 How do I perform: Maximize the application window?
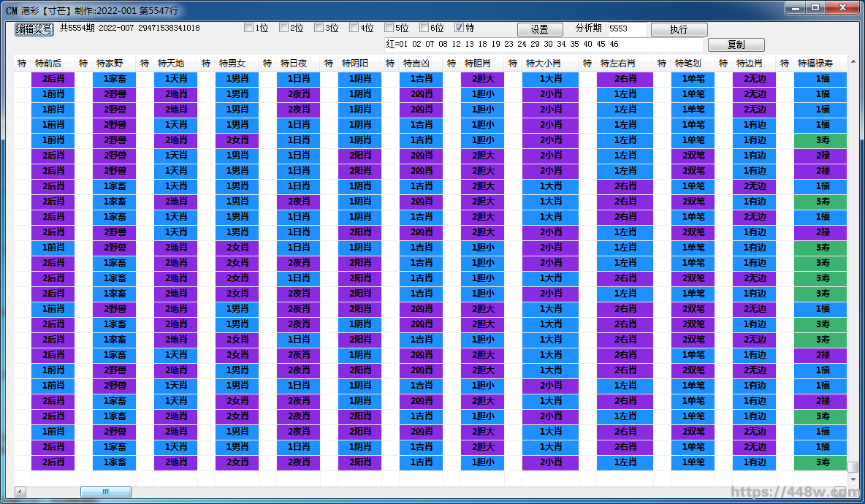point(815,8)
